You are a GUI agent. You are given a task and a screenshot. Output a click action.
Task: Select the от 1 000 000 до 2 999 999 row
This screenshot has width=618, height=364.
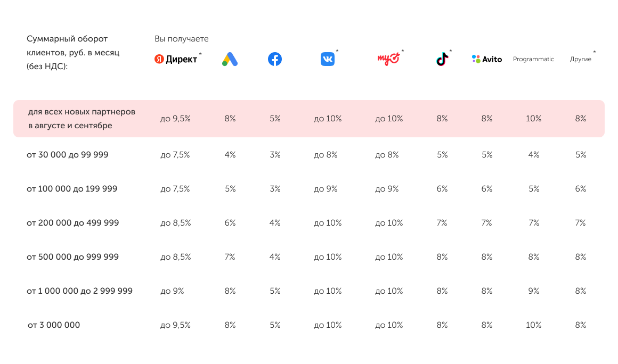pyautogui.click(x=79, y=291)
